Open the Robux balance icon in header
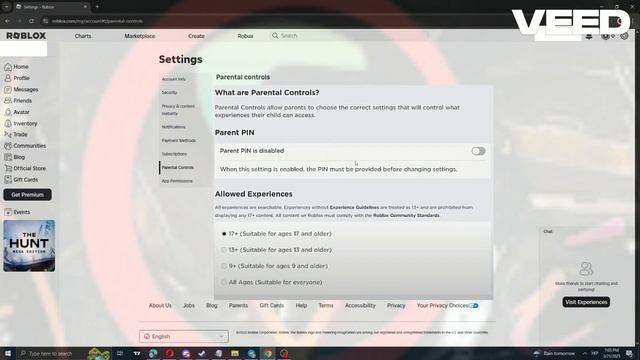 click(x=606, y=36)
